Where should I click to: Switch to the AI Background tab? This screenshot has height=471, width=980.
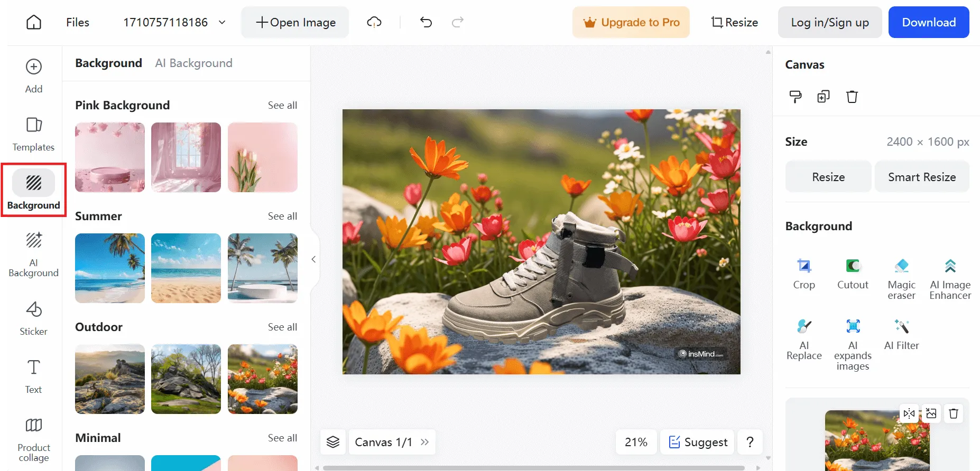coord(193,63)
